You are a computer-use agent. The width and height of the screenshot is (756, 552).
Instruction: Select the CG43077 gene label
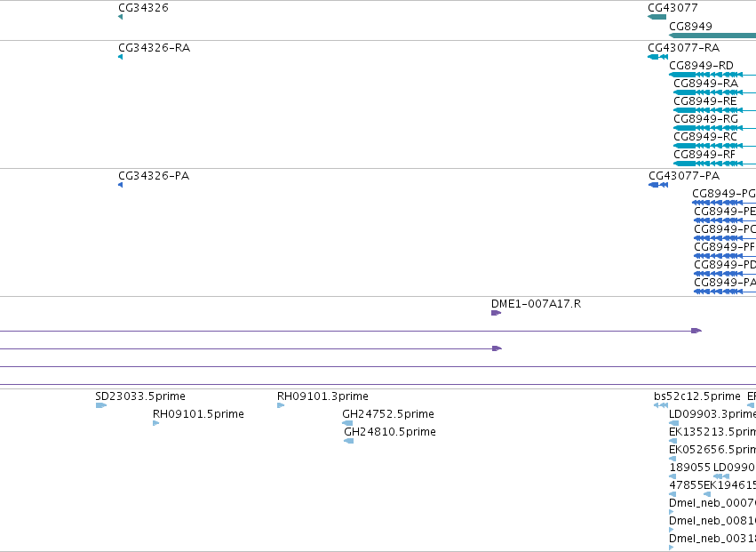(x=672, y=8)
